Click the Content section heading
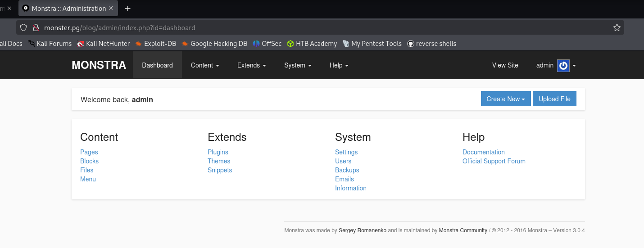Viewport: 644px width, 248px height. pyautogui.click(x=99, y=137)
